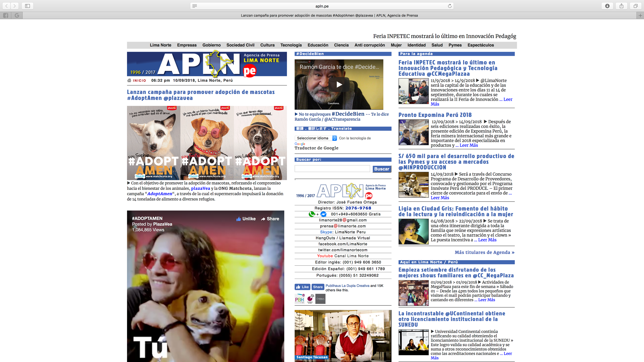Screen dimensions: 644x362
Task: Open the Seleccionar idioma dropdown
Action: [316, 138]
